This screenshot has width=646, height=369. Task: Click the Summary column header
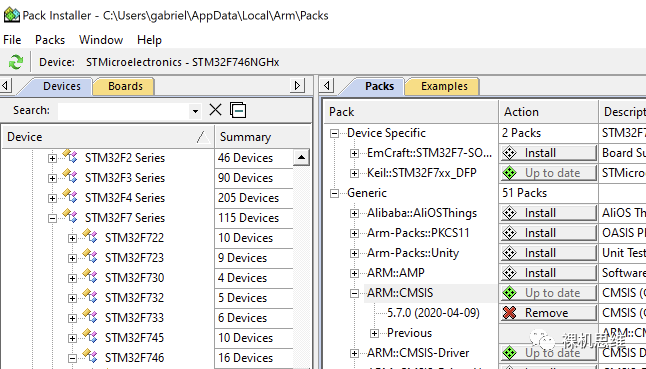[262, 137]
